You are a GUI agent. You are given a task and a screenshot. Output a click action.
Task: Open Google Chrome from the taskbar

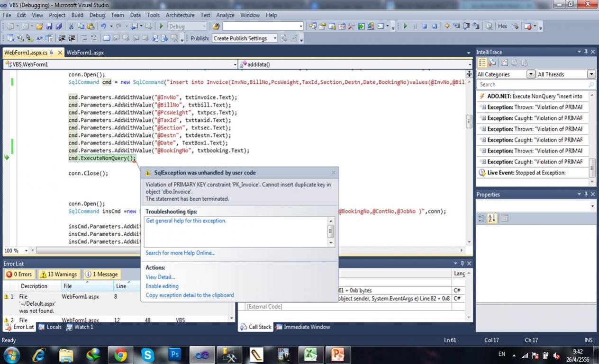120,355
